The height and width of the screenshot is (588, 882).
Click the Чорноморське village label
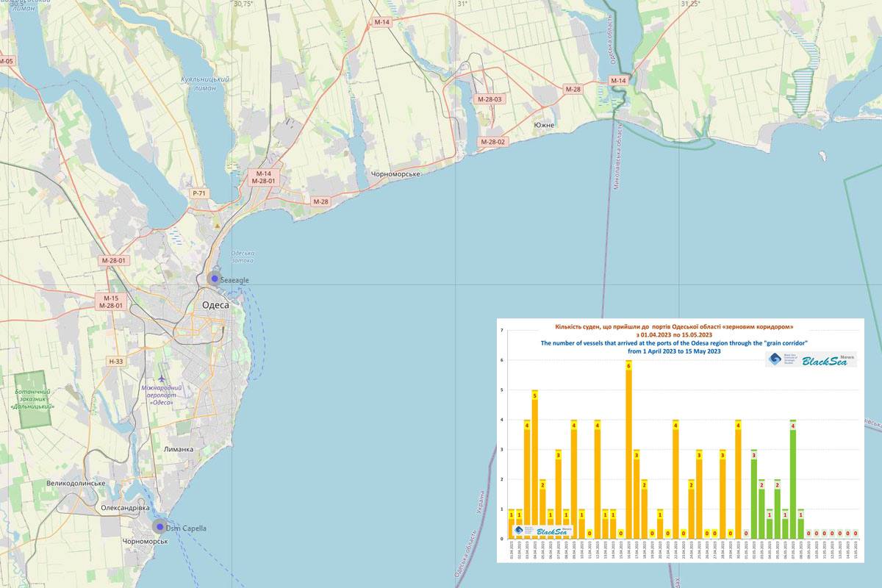395,173
